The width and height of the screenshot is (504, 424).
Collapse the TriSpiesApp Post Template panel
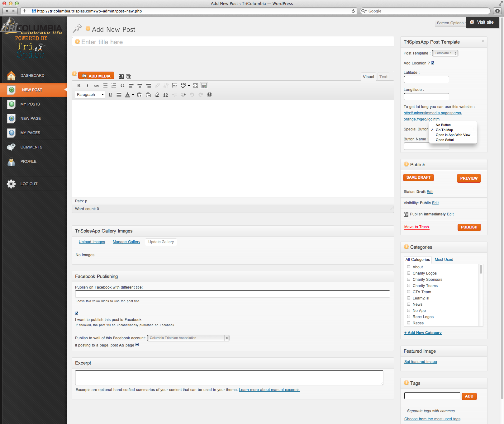pyautogui.click(x=483, y=41)
